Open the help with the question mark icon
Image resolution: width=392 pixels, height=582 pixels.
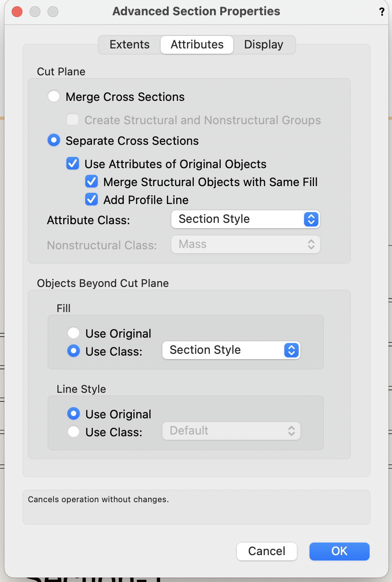382,12
